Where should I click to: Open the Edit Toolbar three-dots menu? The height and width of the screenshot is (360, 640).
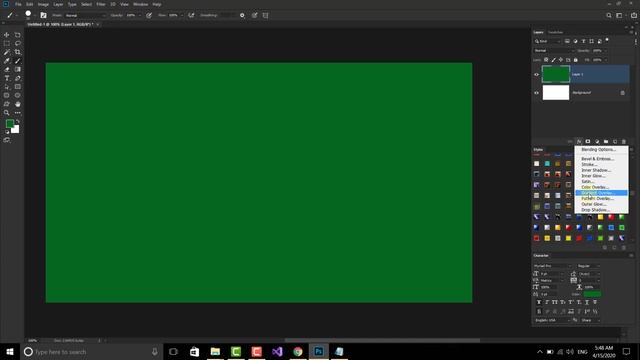click(x=18, y=113)
